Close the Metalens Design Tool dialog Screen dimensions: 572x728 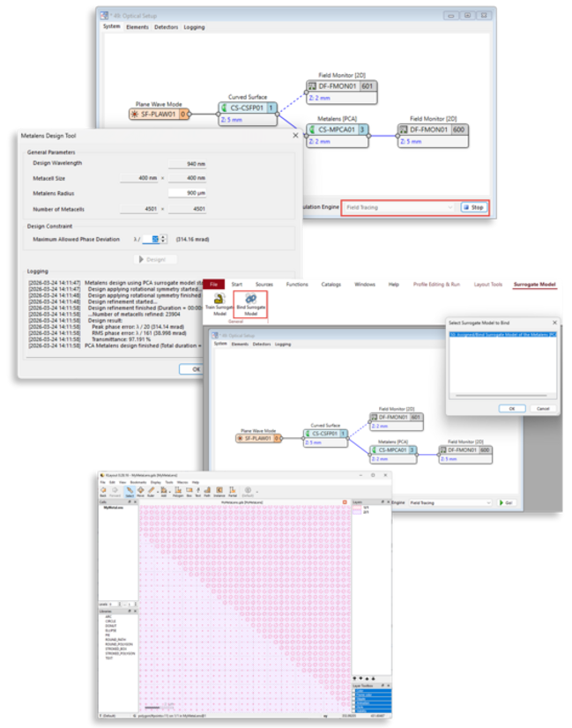point(294,135)
